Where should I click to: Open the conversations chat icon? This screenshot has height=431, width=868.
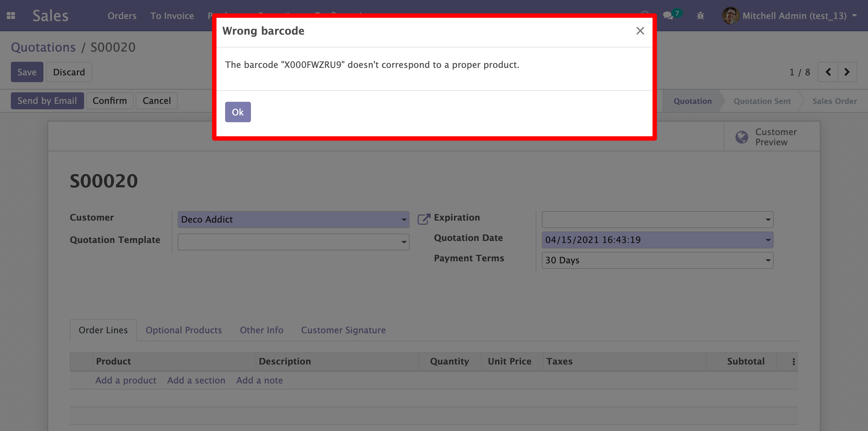(x=668, y=16)
